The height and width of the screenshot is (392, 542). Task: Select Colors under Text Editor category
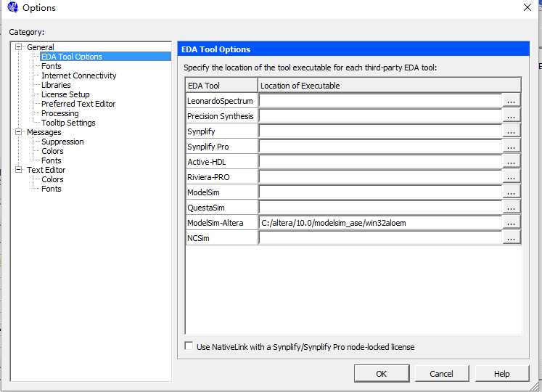52,179
